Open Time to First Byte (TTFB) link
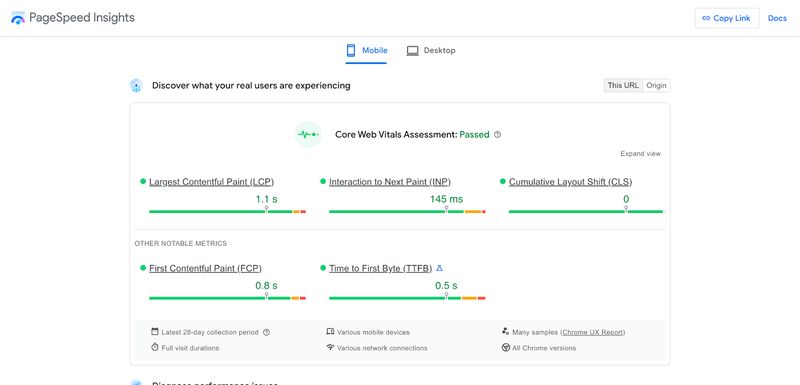Screen dimensions: 800x385 click(381, 268)
